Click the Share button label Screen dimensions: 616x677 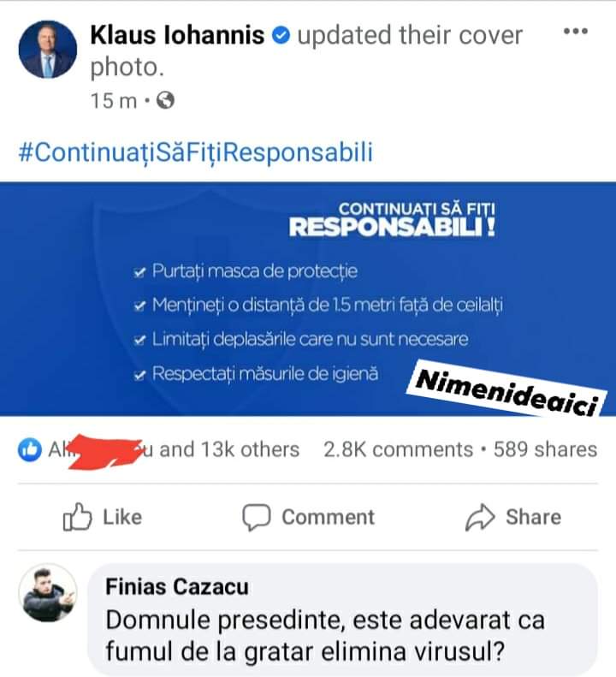(534, 517)
